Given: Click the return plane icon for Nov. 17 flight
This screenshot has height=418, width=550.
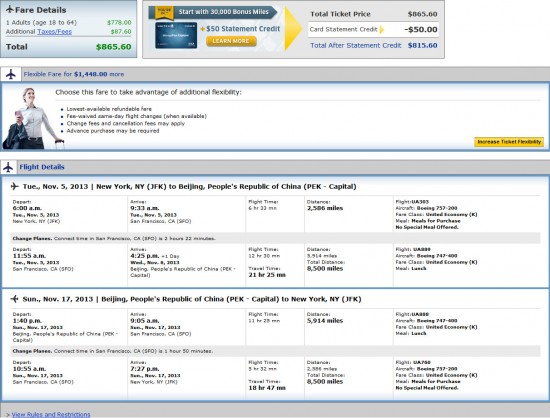Looking at the screenshot, I should [x=14, y=299].
